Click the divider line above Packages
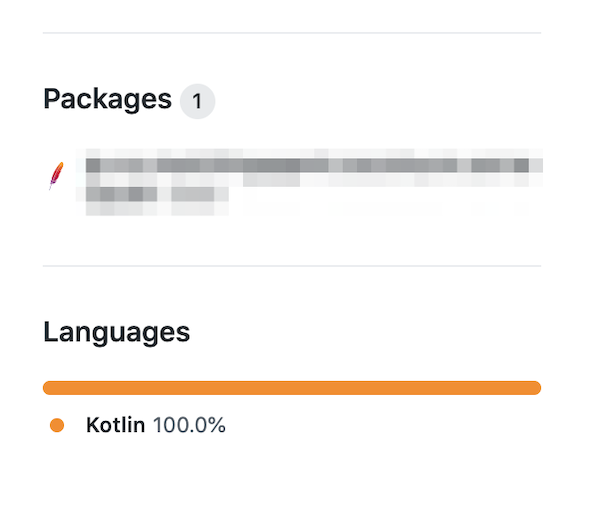Viewport: 600px width, 532px height. tap(292, 33)
